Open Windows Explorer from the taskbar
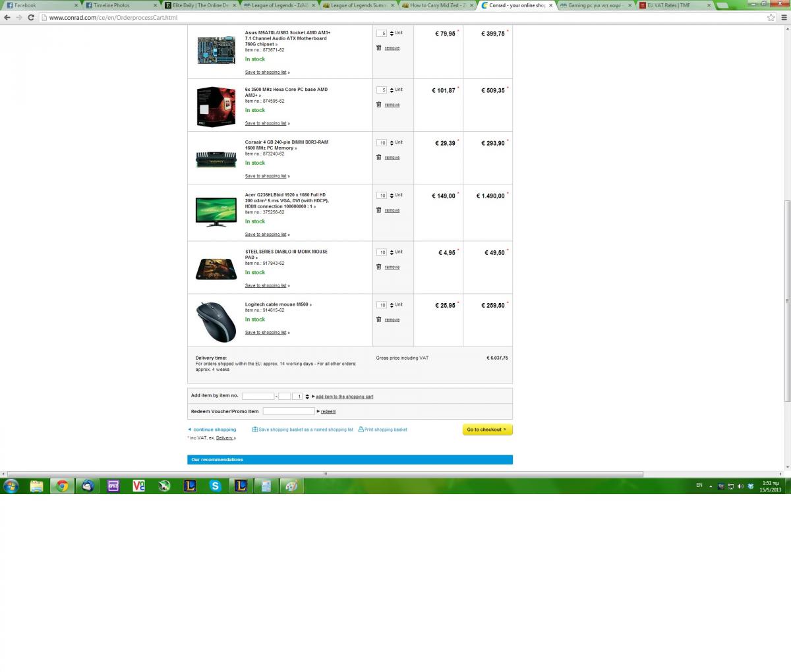This screenshot has height=672, width=791. tap(36, 486)
